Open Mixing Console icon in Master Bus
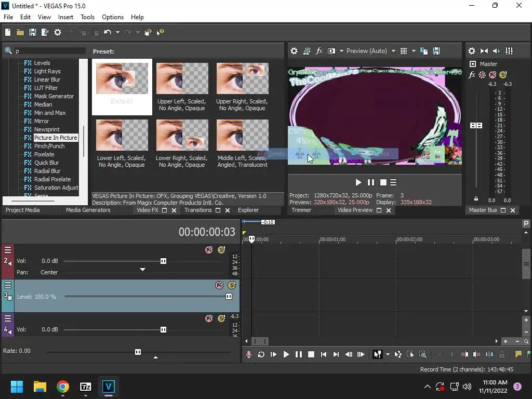532x399 pixels. 509,51
